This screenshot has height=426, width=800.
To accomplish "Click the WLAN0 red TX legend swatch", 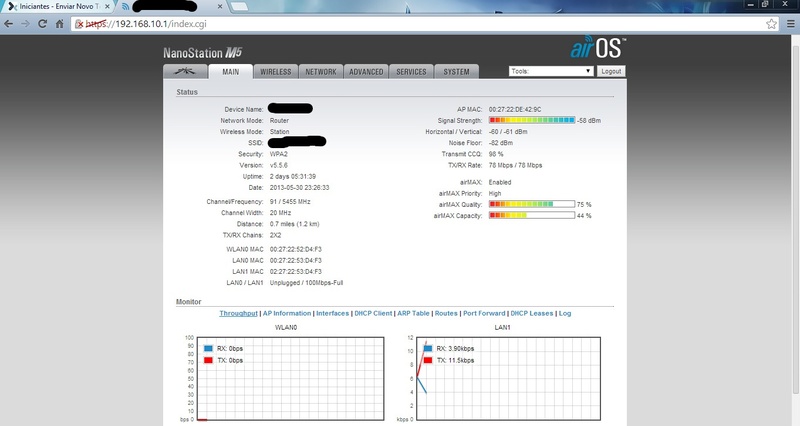I will pyautogui.click(x=208, y=360).
